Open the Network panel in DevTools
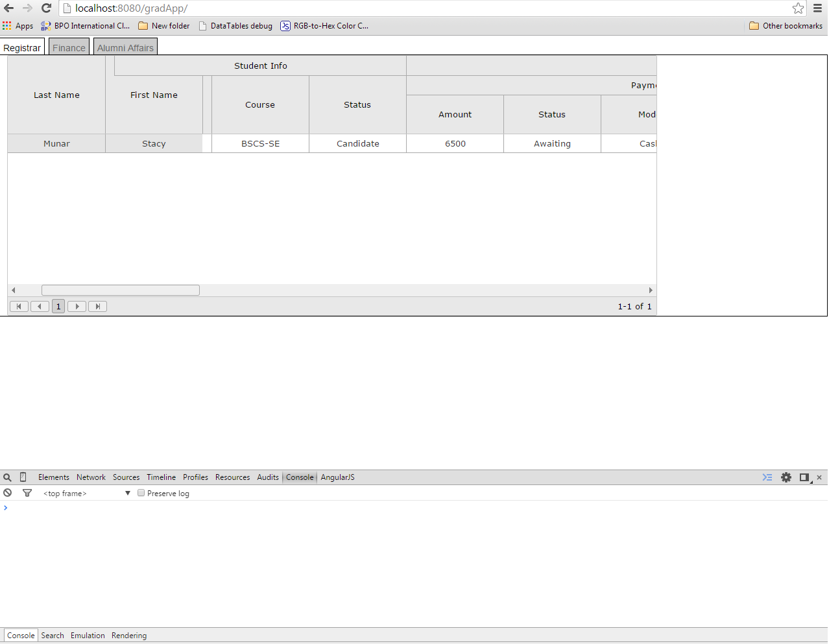829x644 pixels. point(91,477)
